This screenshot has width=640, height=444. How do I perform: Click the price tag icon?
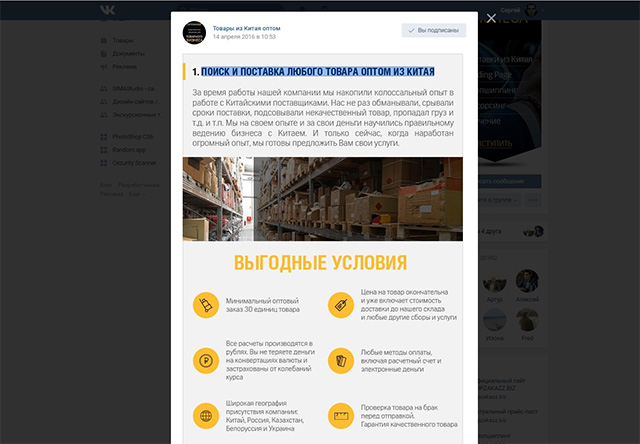341,305
